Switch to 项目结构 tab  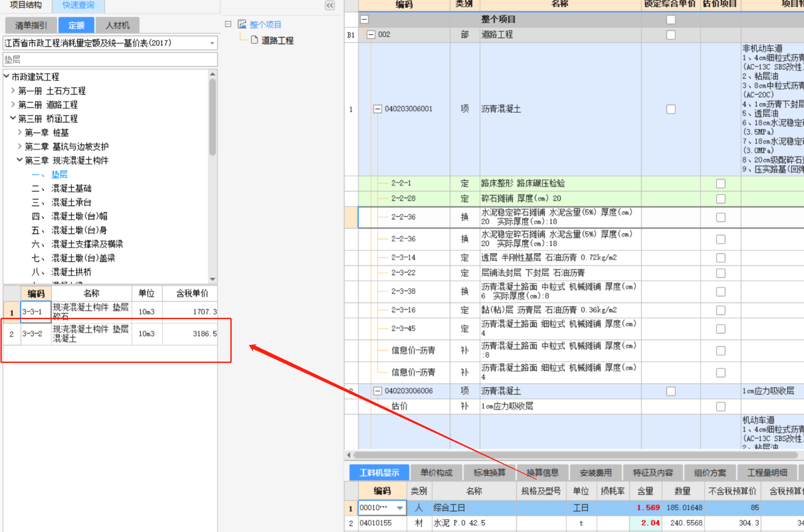(x=26, y=5)
